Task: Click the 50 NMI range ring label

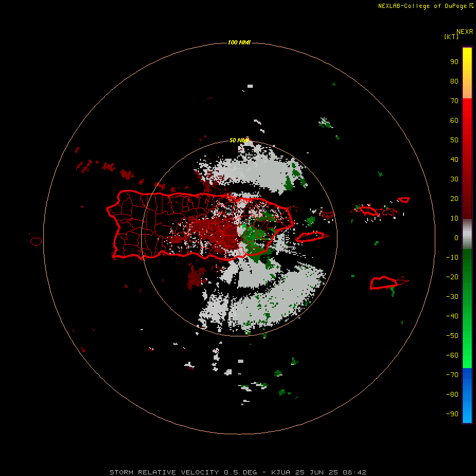Action: [x=239, y=140]
